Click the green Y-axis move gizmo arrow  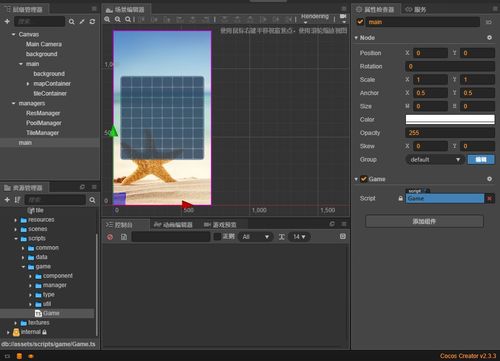(113, 131)
